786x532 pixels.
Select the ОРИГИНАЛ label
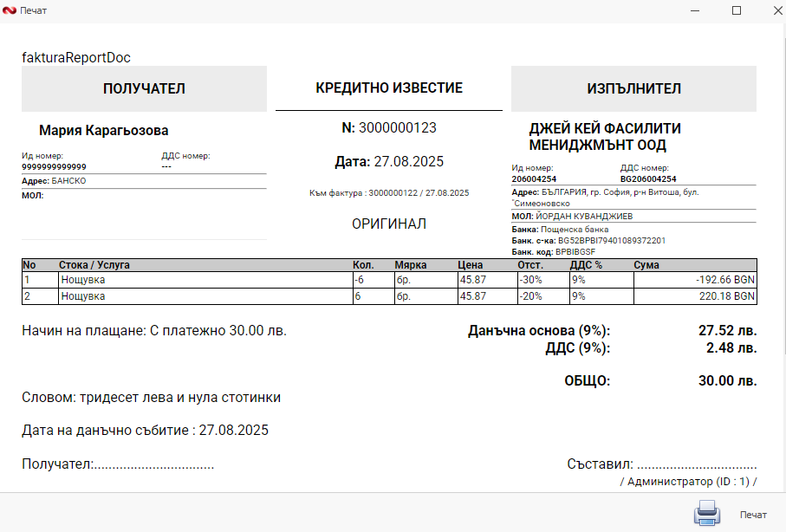pyautogui.click(x=387, y=224)
